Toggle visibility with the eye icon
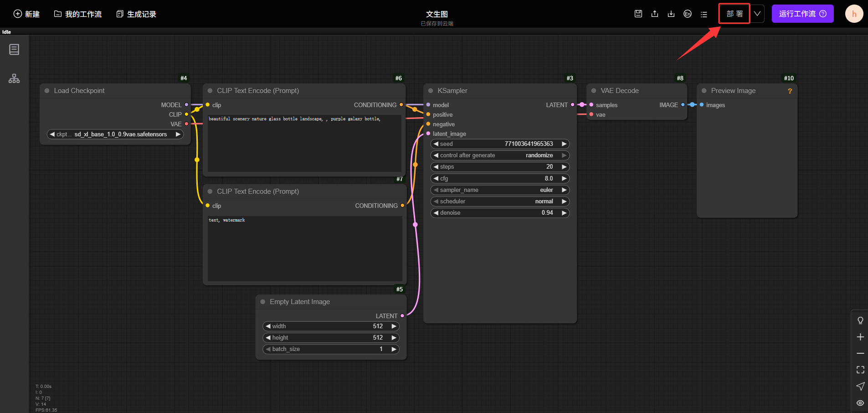 coord(860,403)
